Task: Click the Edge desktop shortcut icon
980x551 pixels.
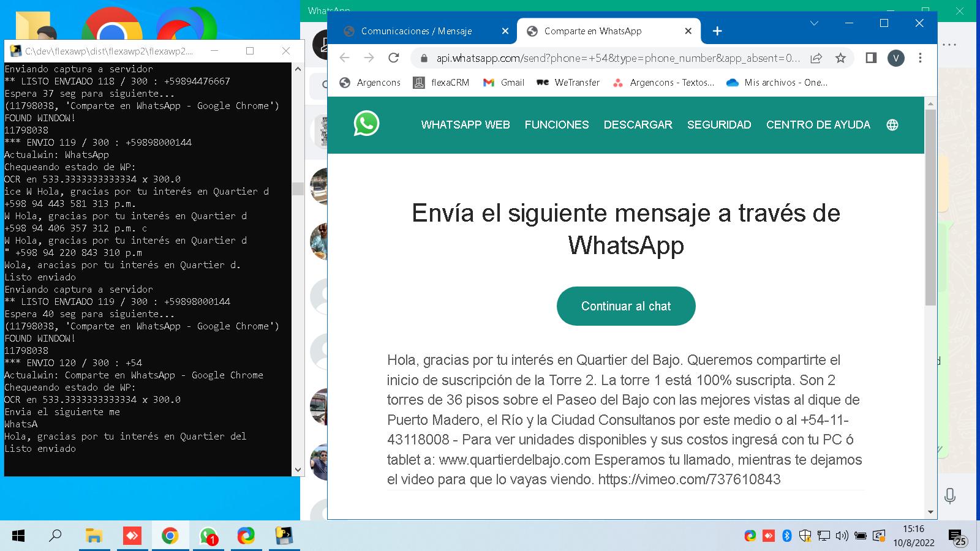Action: 186,24
